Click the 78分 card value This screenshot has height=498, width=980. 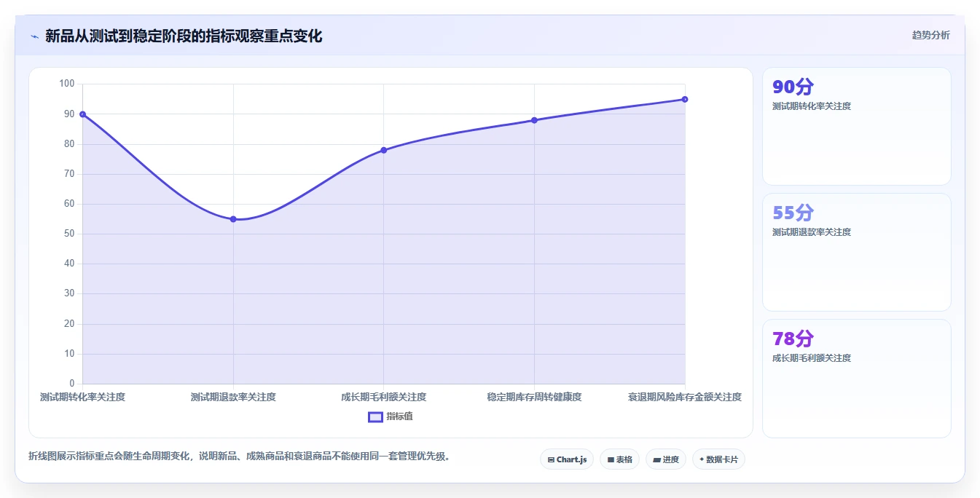pyautogui.click(x=793, y=339)
